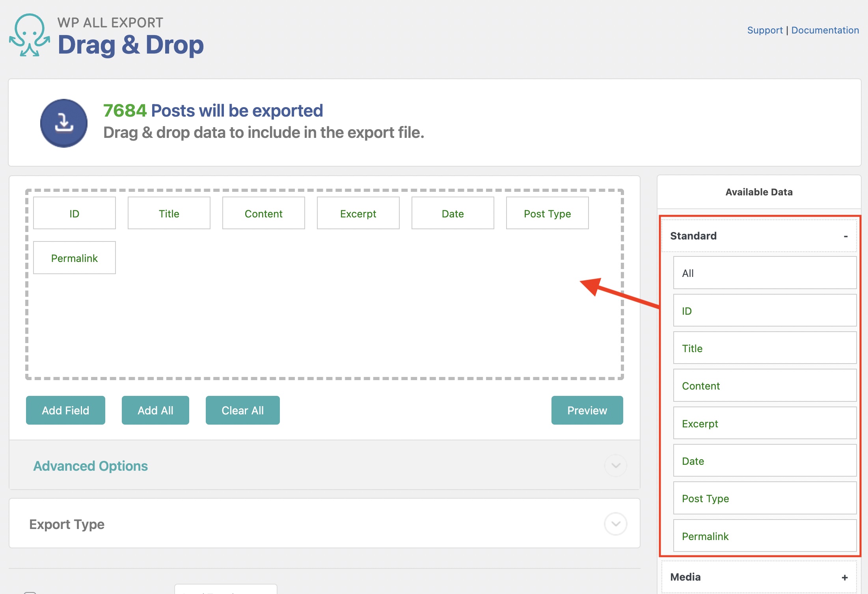Click the Content field in export area
This screenshot has height=594, width=868.
click(263, 213)
